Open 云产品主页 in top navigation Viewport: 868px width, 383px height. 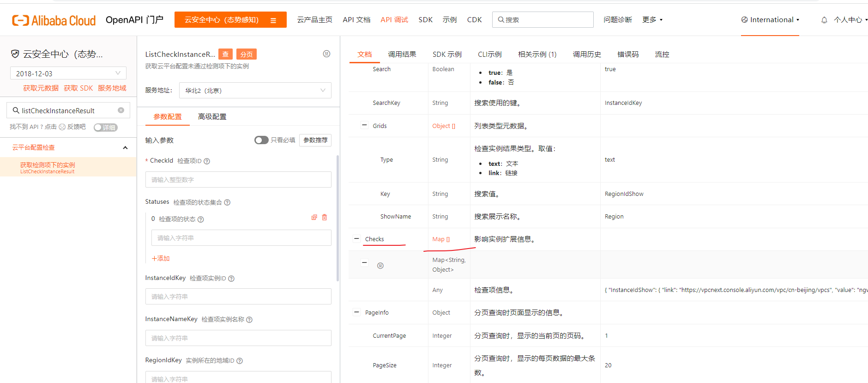315,20
